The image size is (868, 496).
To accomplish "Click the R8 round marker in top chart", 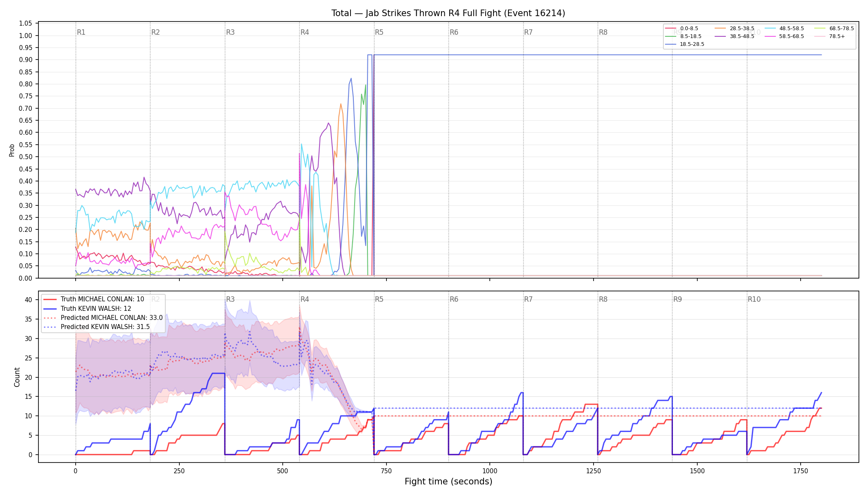I will coord(603,32).
